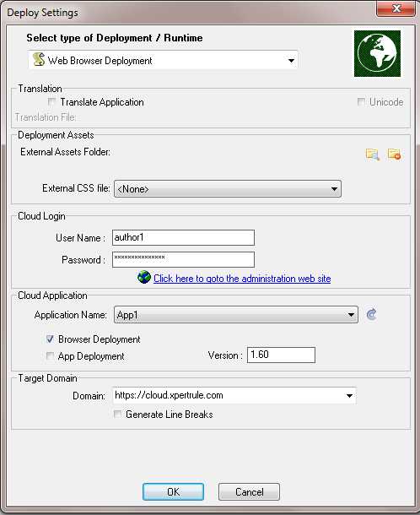Screen dimensions: 420x515
Task: Click the green globe deployment image
Action: [x=377, y=53]
